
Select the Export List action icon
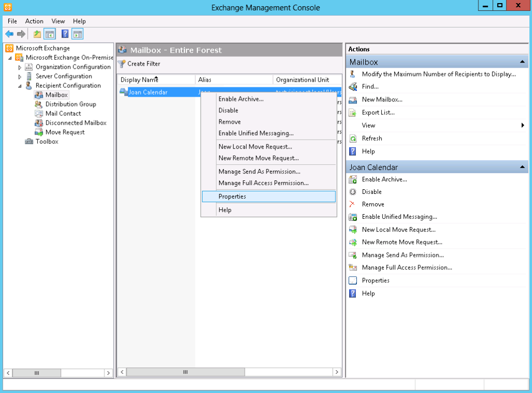353,112
